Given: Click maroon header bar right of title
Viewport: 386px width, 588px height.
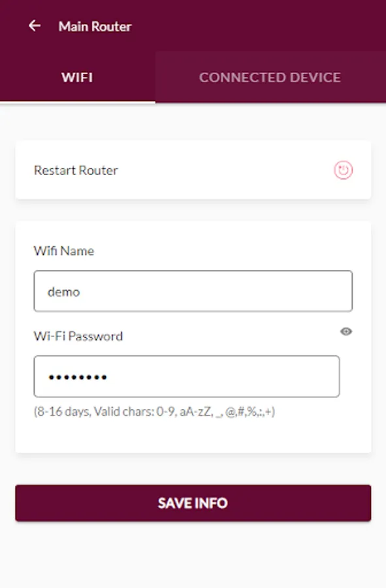Looking at the screenshot, I should click(x=259, y=25).
